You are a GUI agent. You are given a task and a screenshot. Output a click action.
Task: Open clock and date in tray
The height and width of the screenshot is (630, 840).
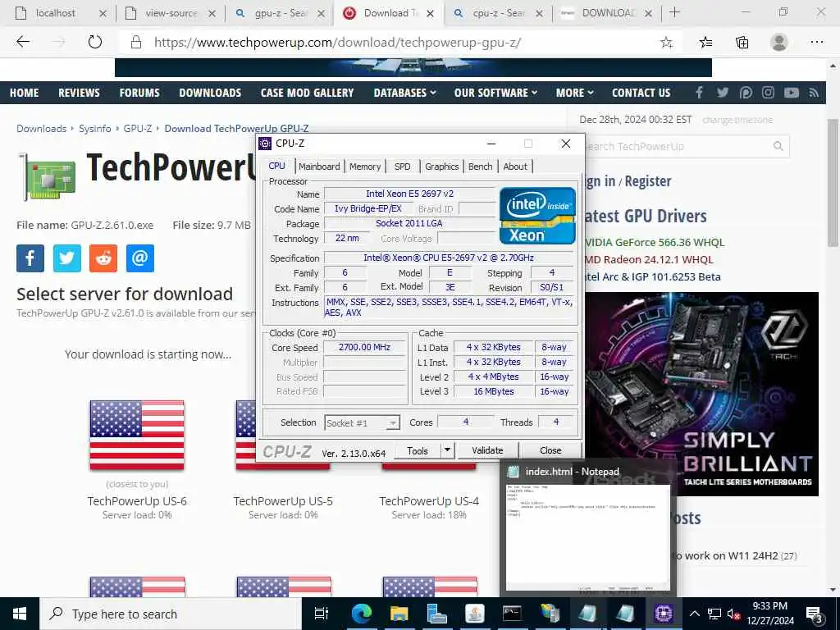coord(769,614)
